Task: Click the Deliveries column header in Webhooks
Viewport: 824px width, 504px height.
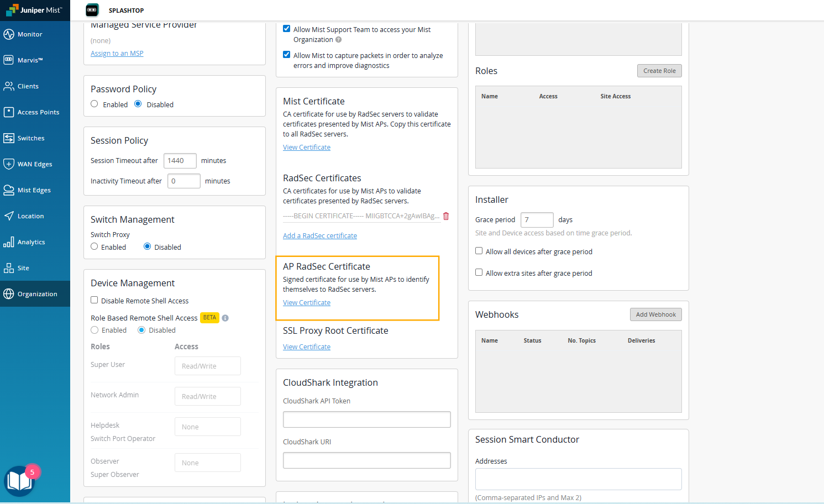Action: (642, 340)
